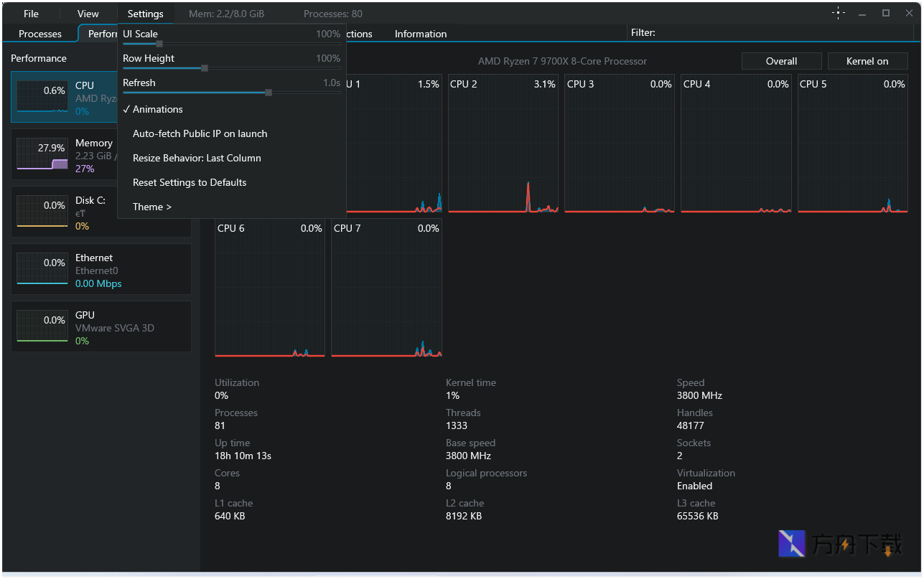Select the Disk C: performance card
Viewport: 924px width, 579px height.
tap(101, 212)
